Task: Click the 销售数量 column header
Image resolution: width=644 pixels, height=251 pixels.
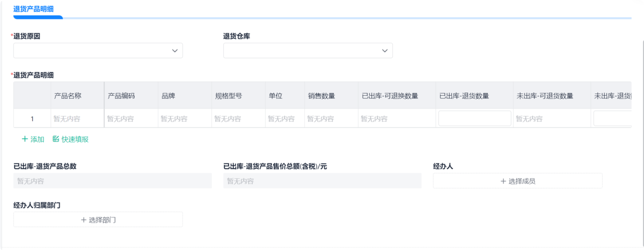Action: coord(331,96)
